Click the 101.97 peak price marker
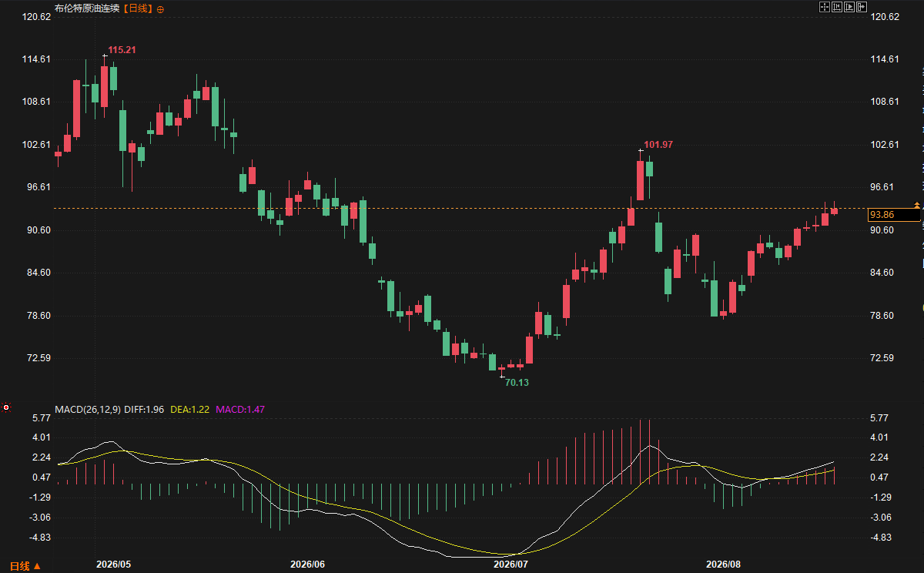Screen dimensions: 924x573 tap(658, 145)
